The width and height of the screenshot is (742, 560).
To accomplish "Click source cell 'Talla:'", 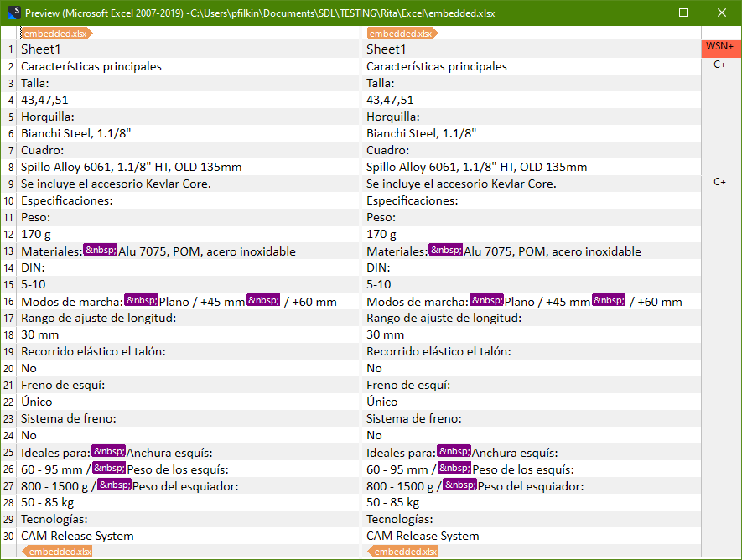I will [x=35, y=83].
